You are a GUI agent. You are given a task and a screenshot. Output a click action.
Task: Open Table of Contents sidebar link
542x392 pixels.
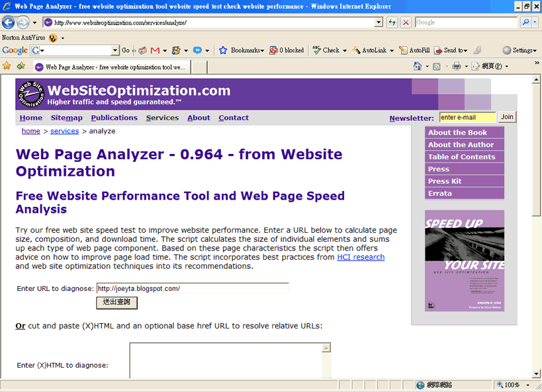click(x=464, y=157)
